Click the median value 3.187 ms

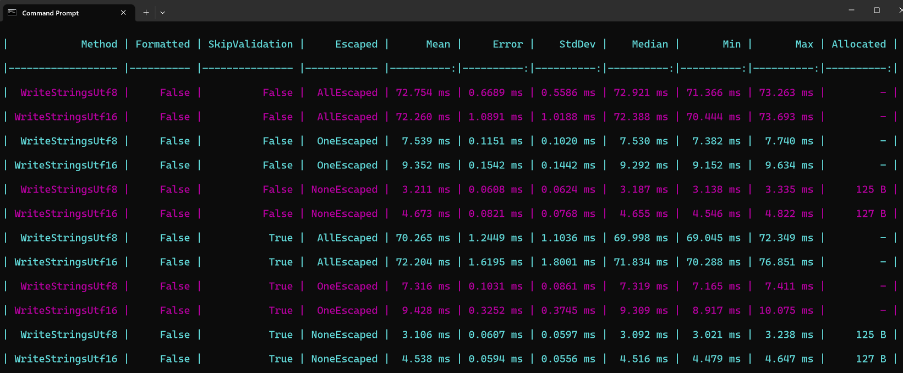click(x=644, y=190)
